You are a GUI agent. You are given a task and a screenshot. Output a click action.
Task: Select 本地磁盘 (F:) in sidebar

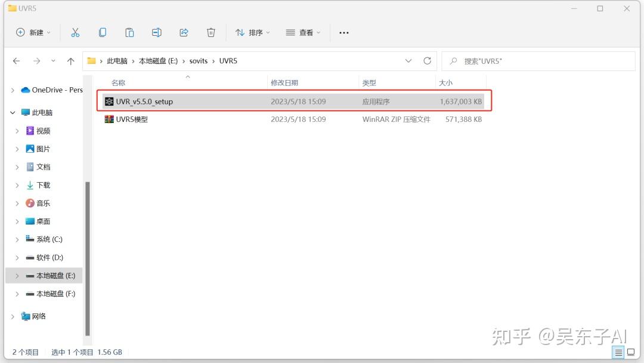tap(51, 294)
